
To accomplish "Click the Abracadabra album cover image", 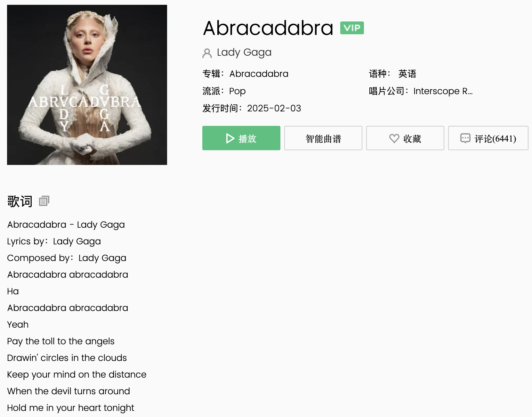I will pyautogui.click(x=87, y=85).
